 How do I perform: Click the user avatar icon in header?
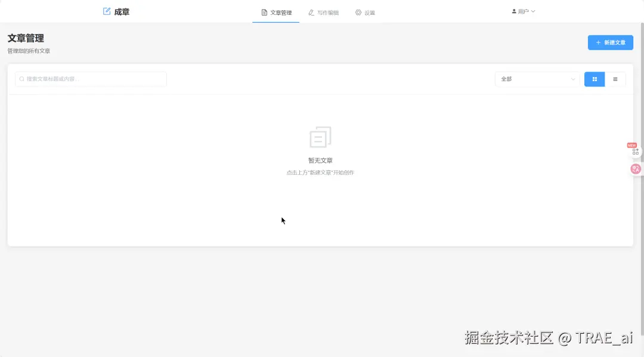513,10
